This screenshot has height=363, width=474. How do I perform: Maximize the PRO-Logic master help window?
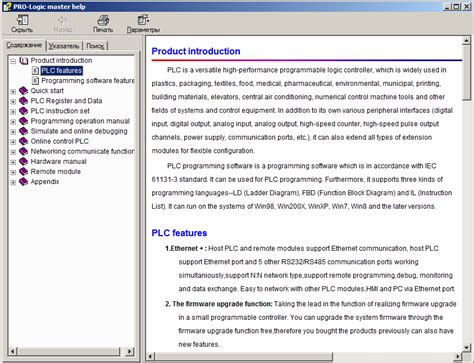click(x=456, y=6)
